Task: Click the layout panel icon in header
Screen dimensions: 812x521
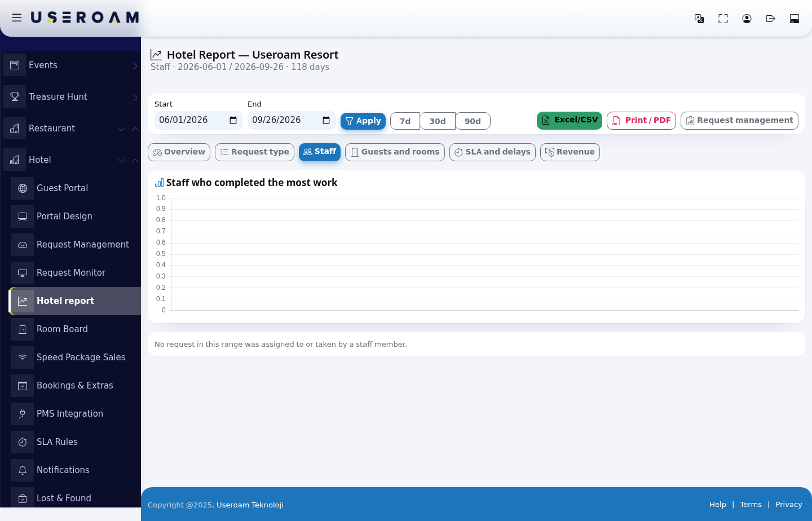Action: coord(795,19)
